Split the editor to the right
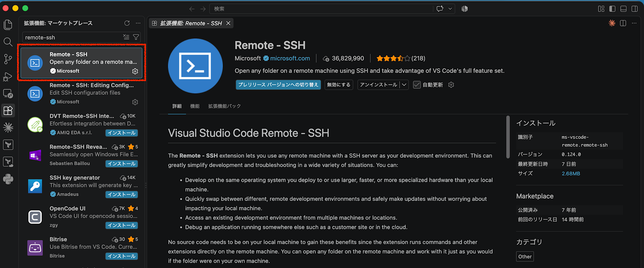Image resolution: width=644 pixels, height=268 pixels. tap(623, 23)
